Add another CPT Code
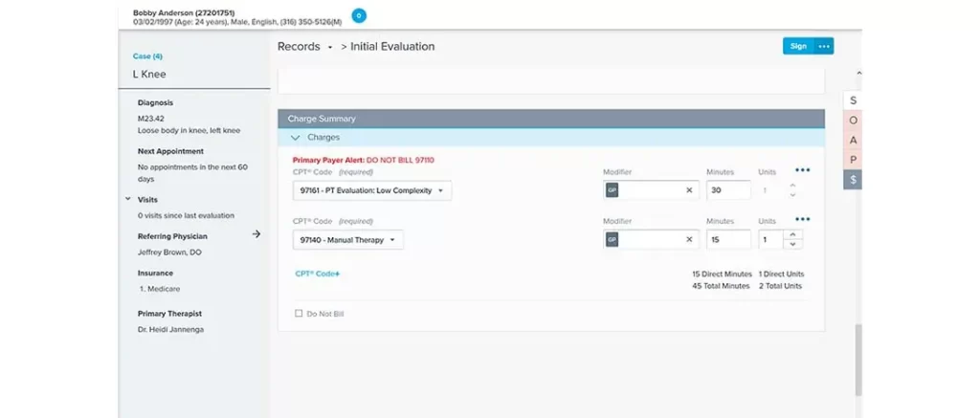Viewport: 980px width, 418px height. pyautogui.click(x=318, y=274)
